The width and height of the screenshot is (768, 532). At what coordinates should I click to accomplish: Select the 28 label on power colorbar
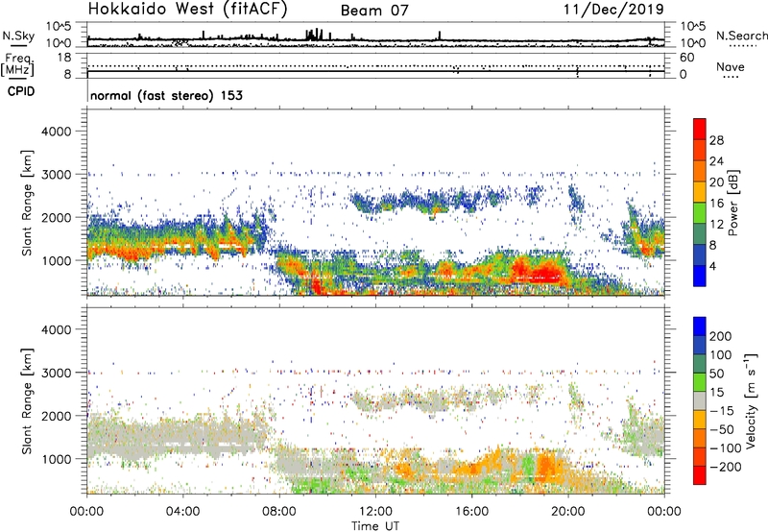[716, 140]
